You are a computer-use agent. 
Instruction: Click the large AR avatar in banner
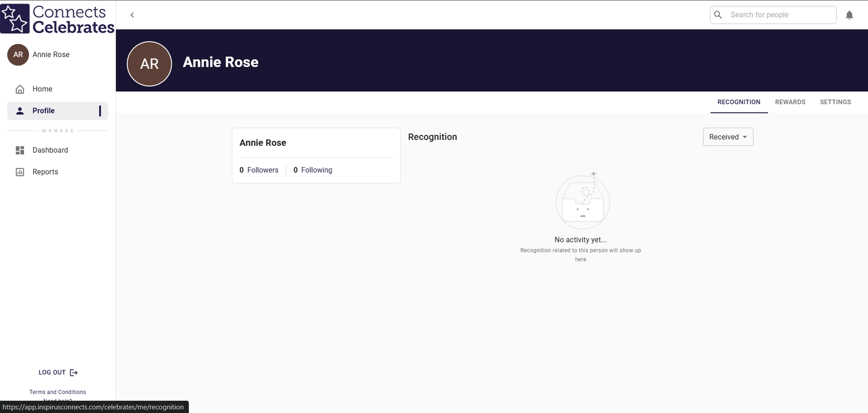pos(149,64)
